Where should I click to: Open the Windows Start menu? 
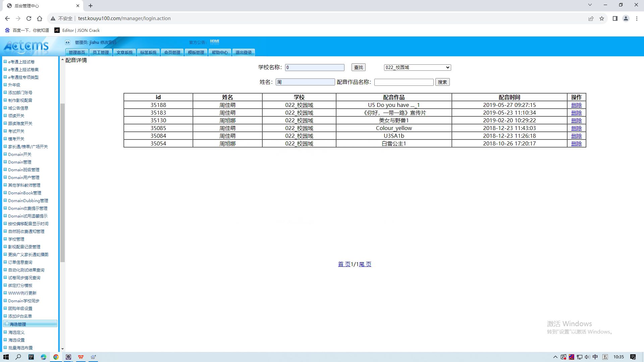[6, 357]
